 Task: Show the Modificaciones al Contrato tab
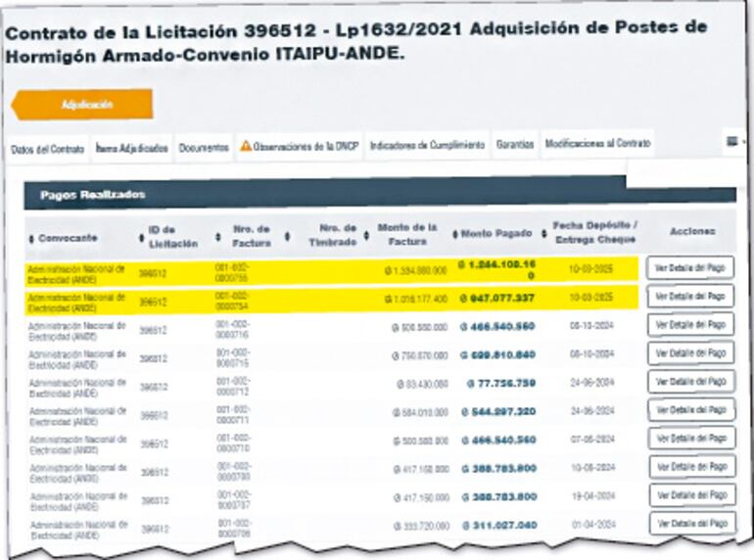[597, 143]
